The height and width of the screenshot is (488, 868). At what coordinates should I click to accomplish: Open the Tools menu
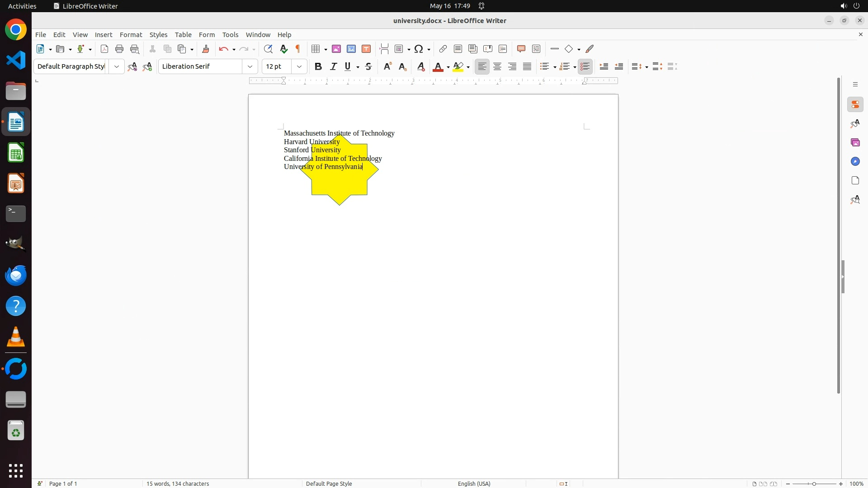230,35
